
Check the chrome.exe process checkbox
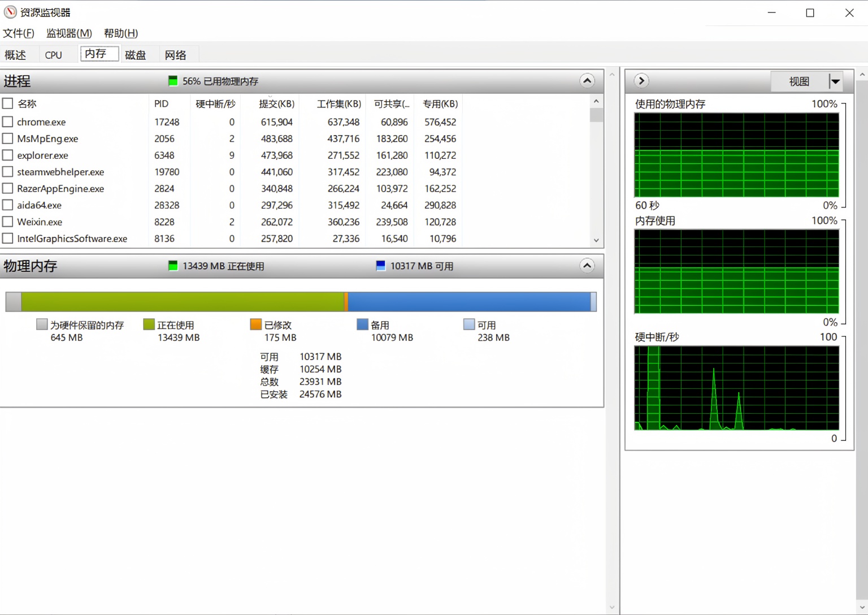point(7,122)
